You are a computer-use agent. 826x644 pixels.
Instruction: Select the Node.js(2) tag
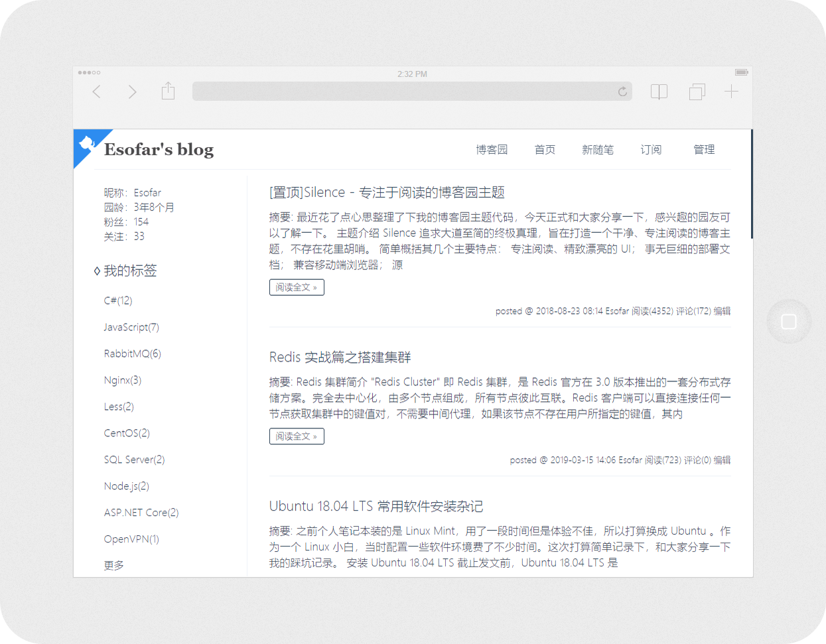pos(127,486)
